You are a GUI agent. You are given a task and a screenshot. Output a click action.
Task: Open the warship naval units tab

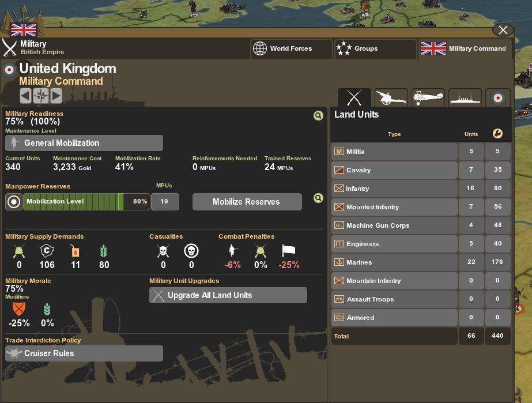pos(465,98)
